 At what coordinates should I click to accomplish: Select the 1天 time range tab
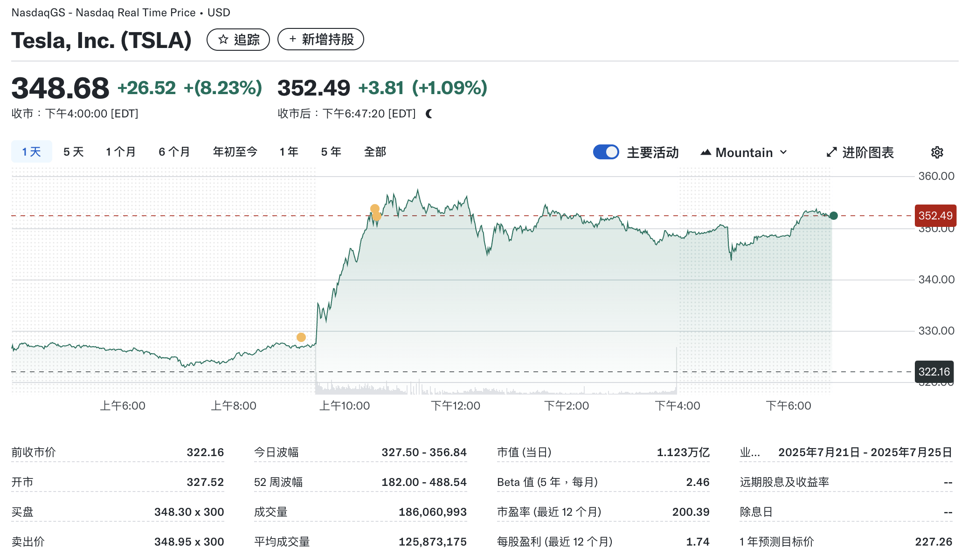(x=31, y=152)
